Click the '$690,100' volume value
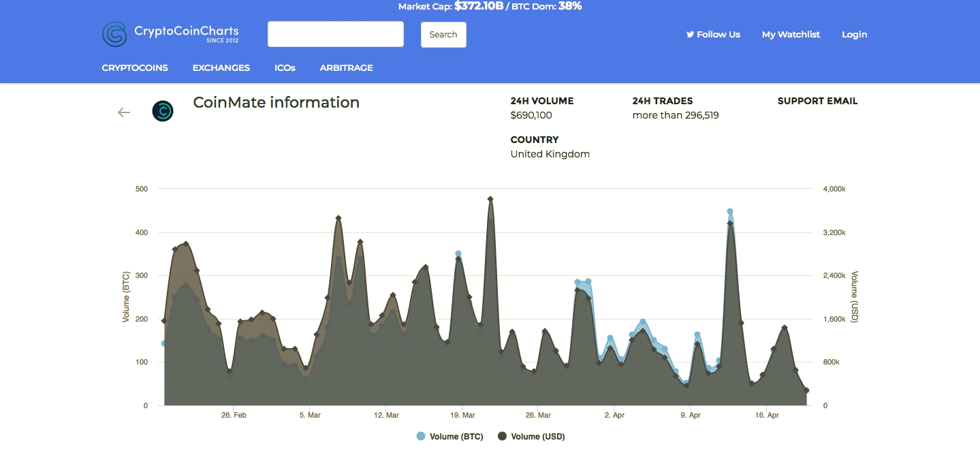 click(531, 115)
